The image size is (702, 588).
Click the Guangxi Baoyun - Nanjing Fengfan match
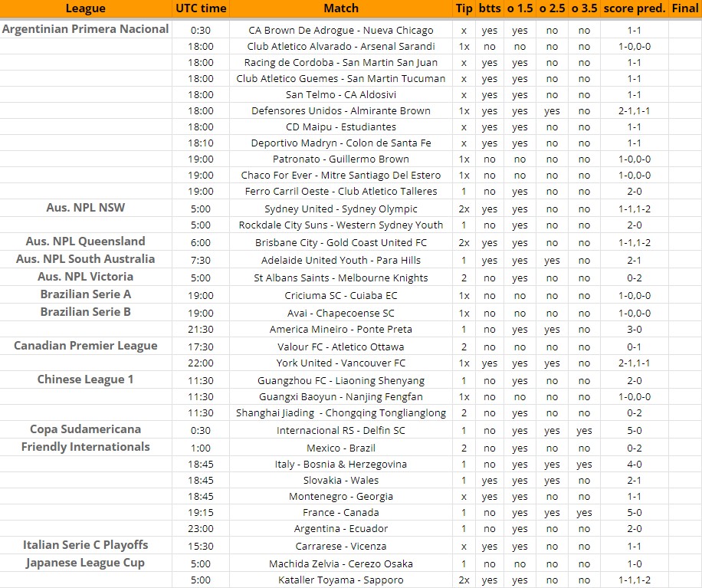(341, 397)
